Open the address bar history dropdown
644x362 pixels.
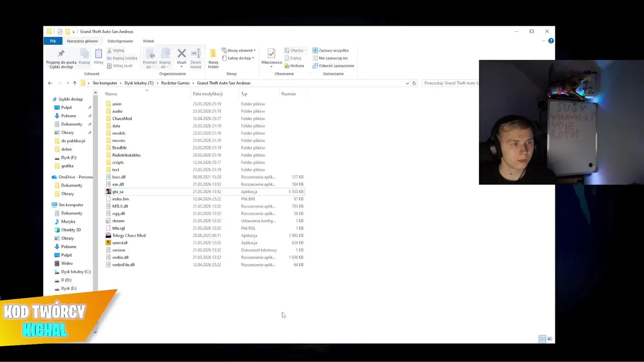(x=407, y=83)
